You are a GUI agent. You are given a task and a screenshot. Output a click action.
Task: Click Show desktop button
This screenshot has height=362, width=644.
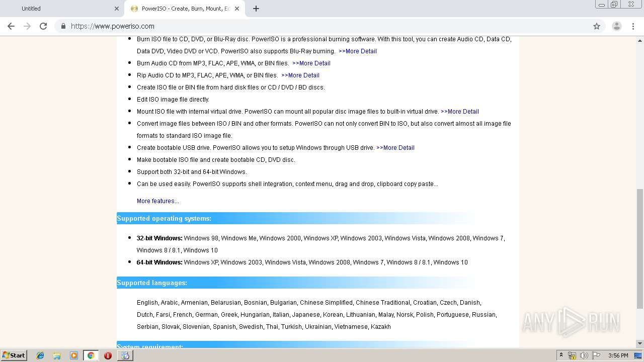(638, 355)
